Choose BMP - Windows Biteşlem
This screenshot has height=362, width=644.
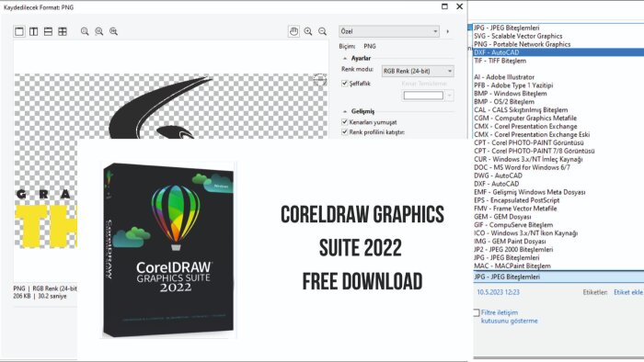click(510, 94)
